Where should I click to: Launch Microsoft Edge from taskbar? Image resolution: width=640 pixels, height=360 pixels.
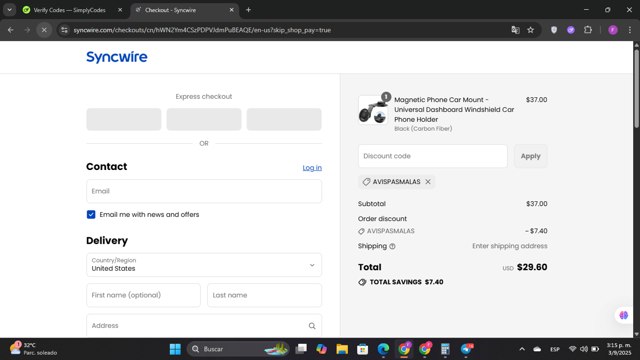coord(383,349)
